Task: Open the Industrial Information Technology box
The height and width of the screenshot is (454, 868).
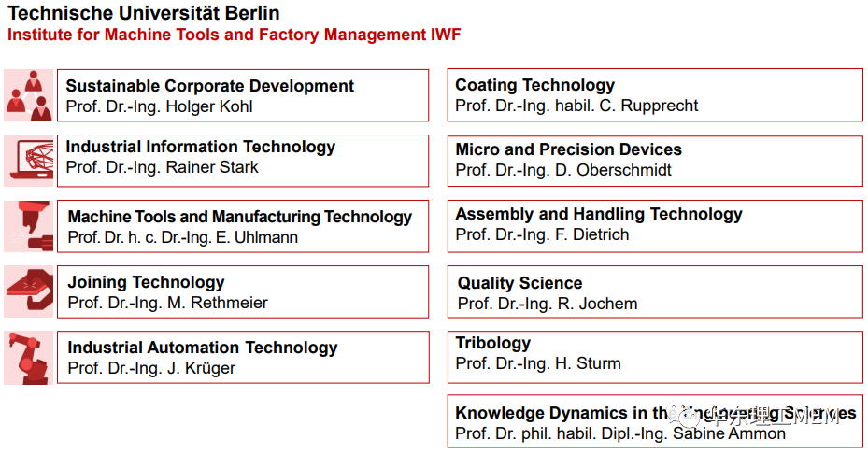Action: pyautogui.click(x=243, y=161)
